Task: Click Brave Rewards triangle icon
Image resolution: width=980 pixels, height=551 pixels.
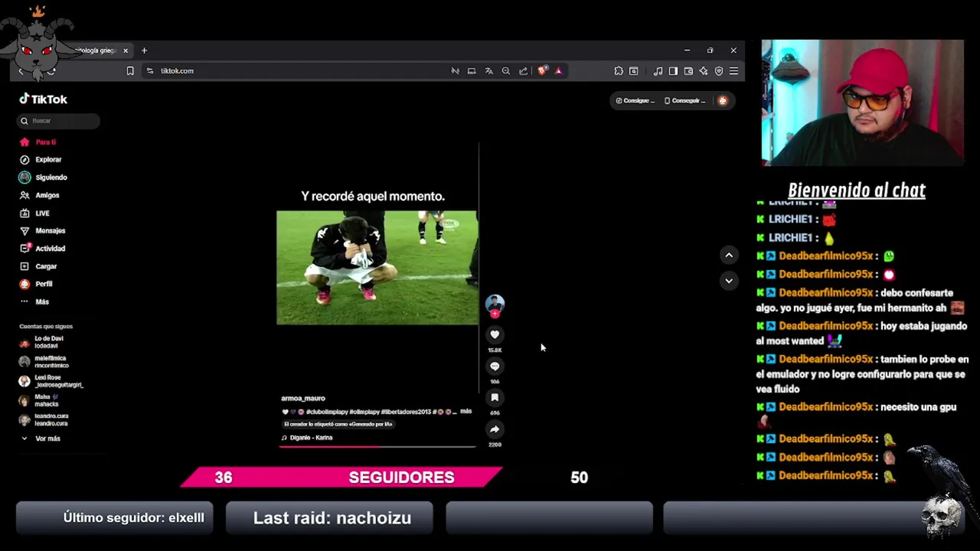Action: click(x=558, y=71)
